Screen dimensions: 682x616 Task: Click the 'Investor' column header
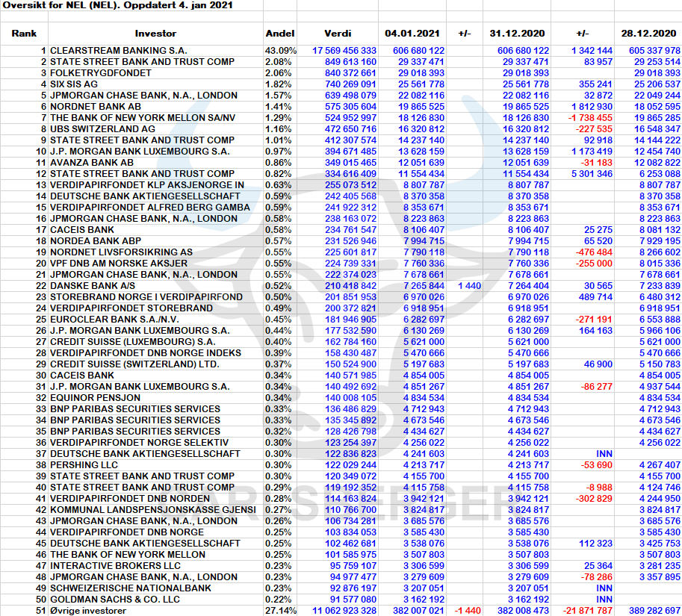(155, 34)
